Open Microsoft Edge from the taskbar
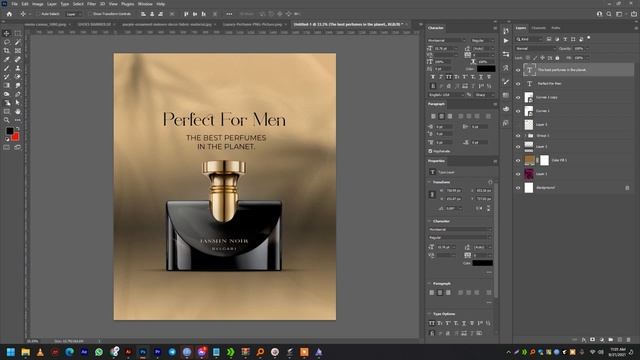 pos(69,352)
